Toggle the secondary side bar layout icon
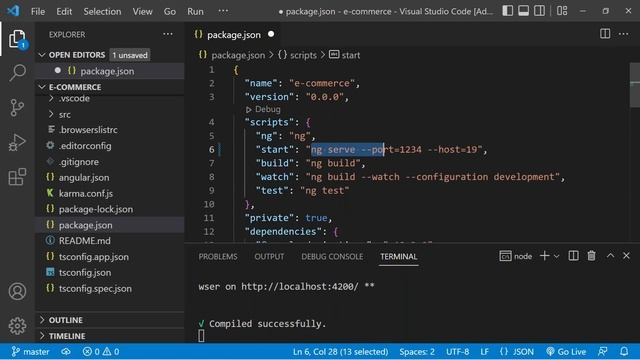This screenshot has height=360, width=640. pos(539,11)
